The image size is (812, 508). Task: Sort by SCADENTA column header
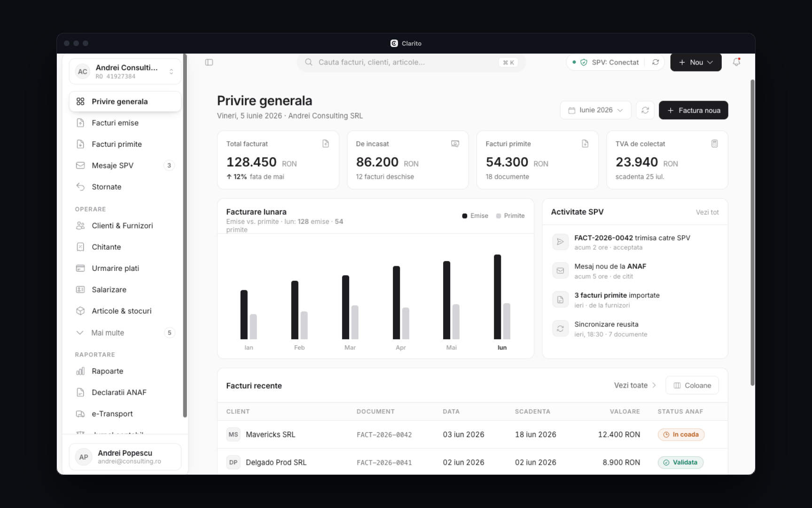532,412
